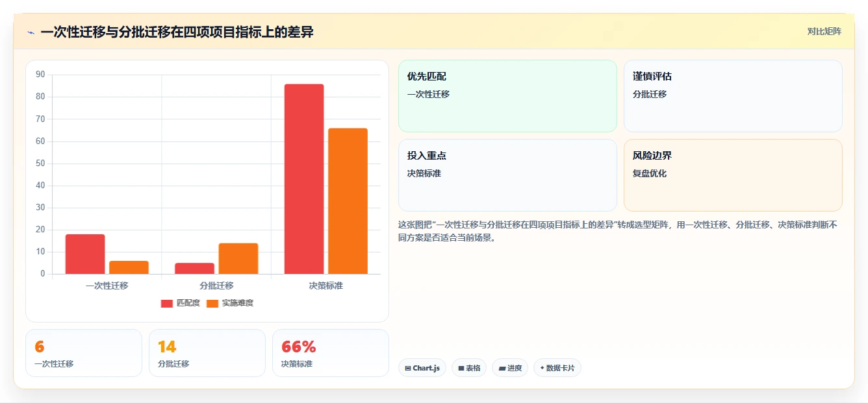Select the orange 实施难度 bar for 决策标准

tap(348, 201)
